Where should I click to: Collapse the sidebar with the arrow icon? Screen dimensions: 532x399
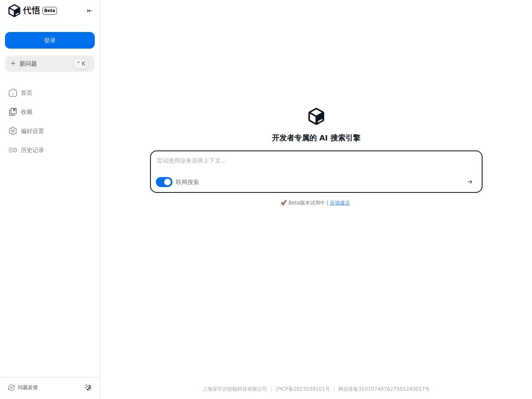click(90, 11)
